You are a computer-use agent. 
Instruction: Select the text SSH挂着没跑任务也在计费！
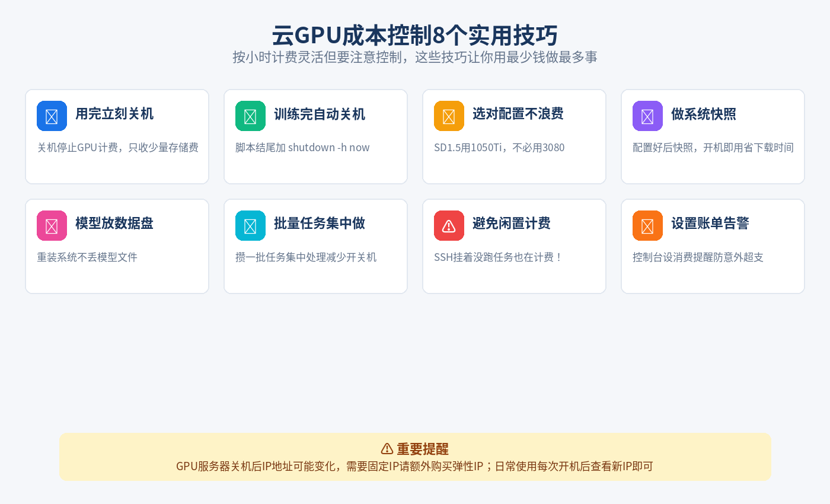(x=499, y=257)
